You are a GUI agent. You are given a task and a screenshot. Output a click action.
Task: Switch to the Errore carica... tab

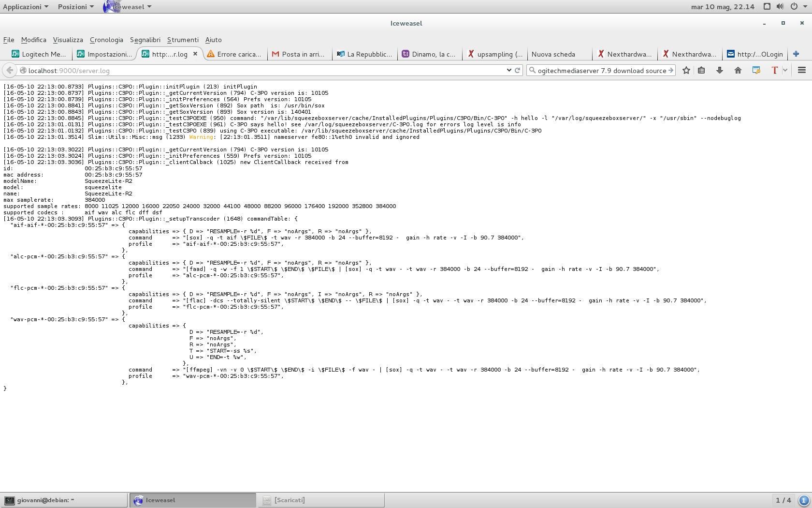234,54
